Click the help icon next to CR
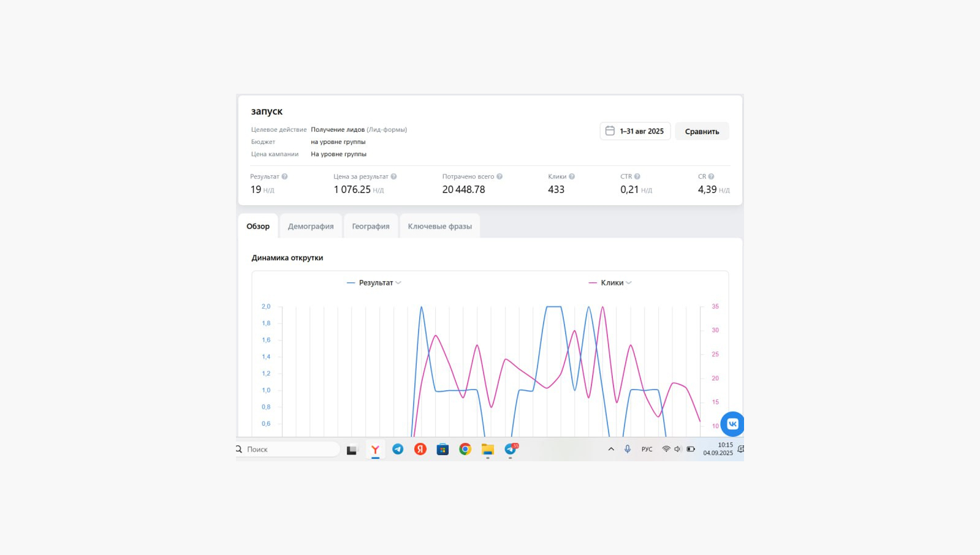 711,176
